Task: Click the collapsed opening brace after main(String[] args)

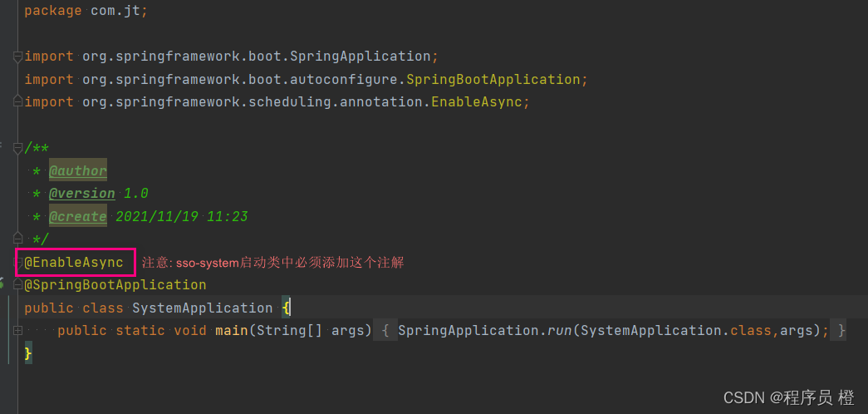Action: 387,330
